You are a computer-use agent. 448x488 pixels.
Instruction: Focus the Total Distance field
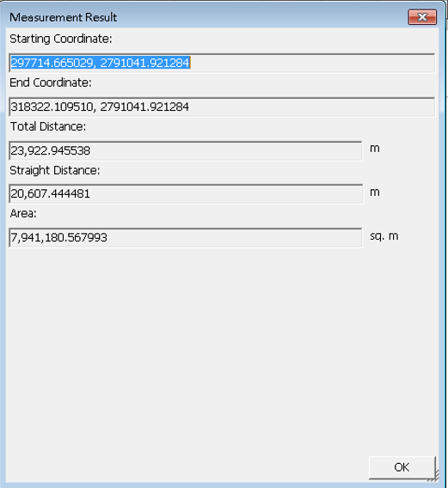coord(186,151)
